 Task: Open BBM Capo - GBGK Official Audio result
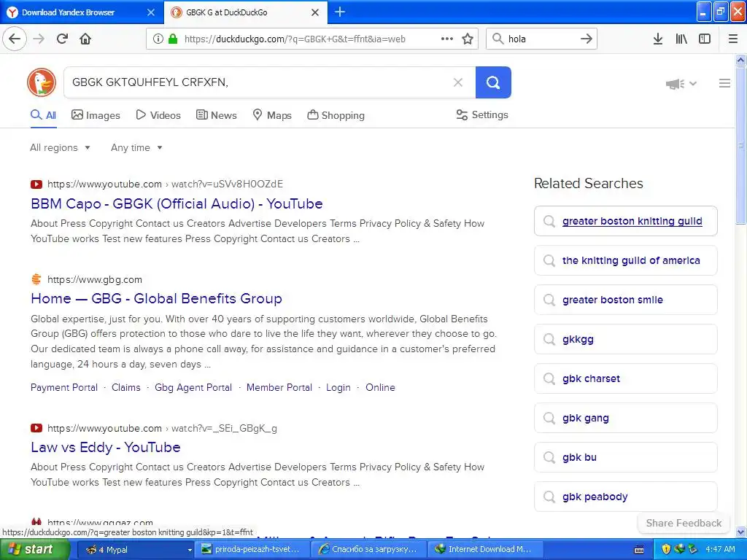click(177, 204)
